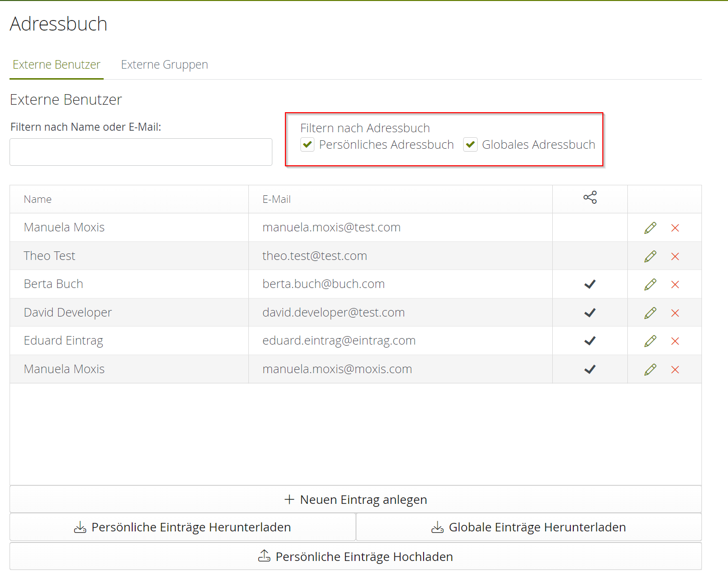
Task: Click Globale Einträge Herunterladen button
Action: pos(529,527)
